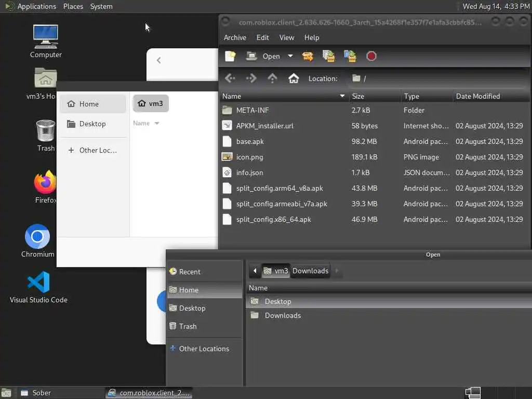Click the vm3 path button in white file chooser
Image resolution: width=532 pixels, height=399 pixels.
151,103
